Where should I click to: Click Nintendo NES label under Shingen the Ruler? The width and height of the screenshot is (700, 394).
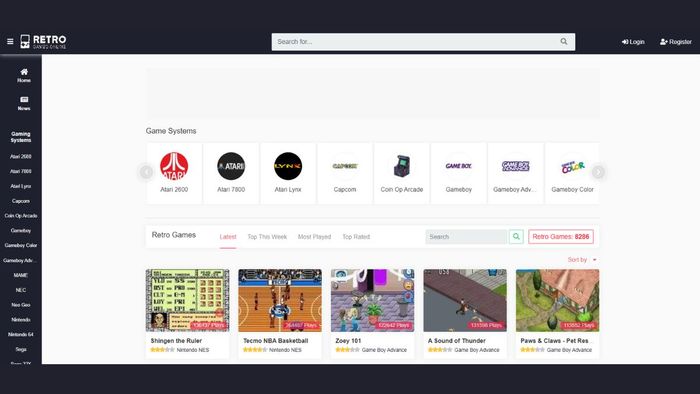click(x=192, y=350)
